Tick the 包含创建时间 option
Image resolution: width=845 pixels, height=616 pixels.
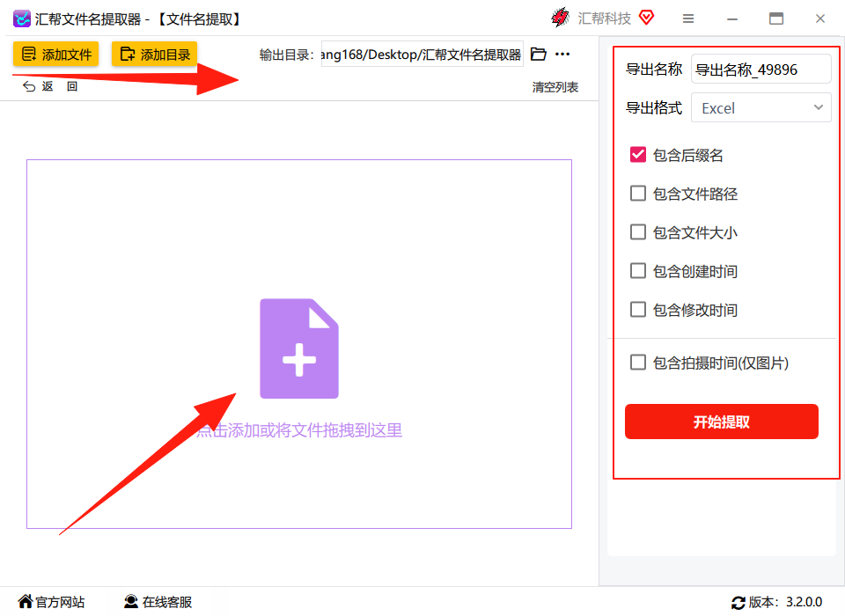[638, 270]
